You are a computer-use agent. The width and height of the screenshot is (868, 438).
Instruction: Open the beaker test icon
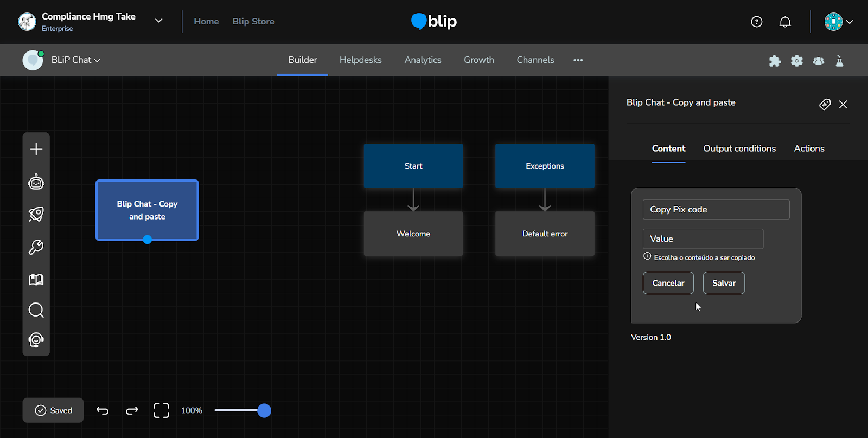point(840,61)
